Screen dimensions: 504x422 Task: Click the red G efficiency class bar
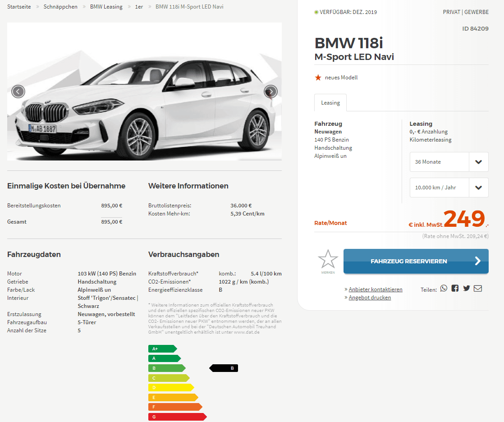(x=178, y=417)
